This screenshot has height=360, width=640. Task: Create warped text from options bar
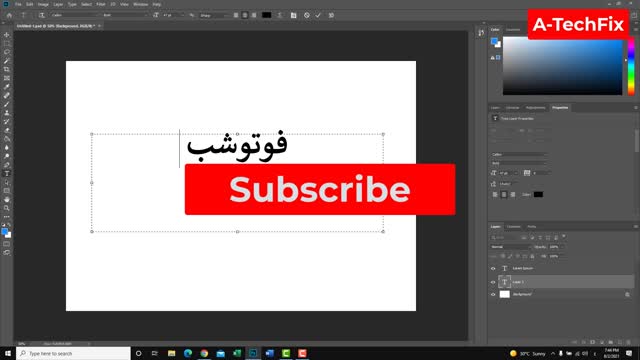pos(280,15)
